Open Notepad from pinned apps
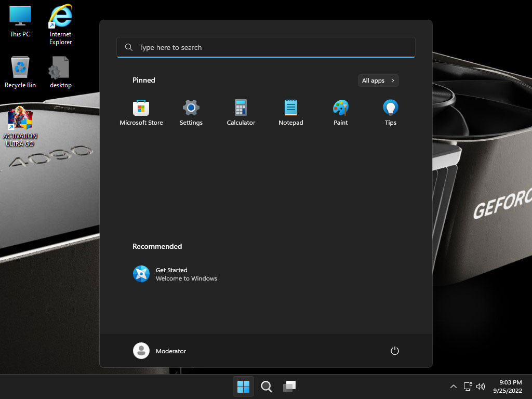This screenshot has height=399, width=532. click(291, 113)
